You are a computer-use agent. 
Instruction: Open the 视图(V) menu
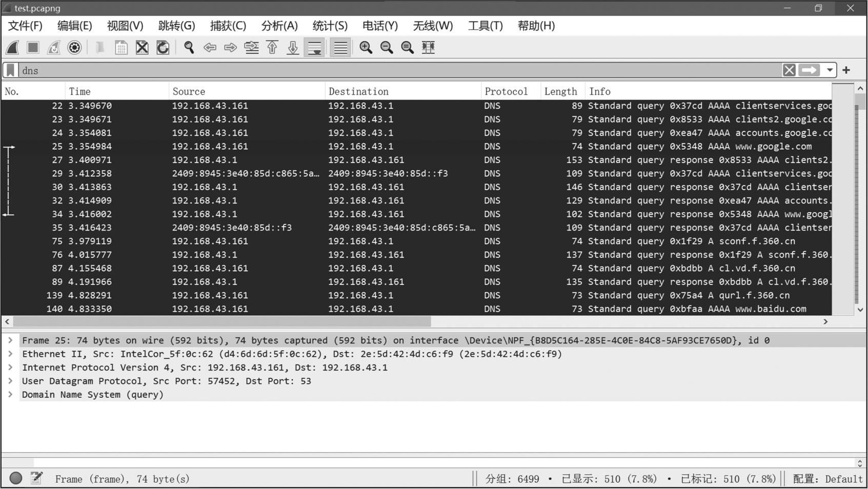[125, 26]
